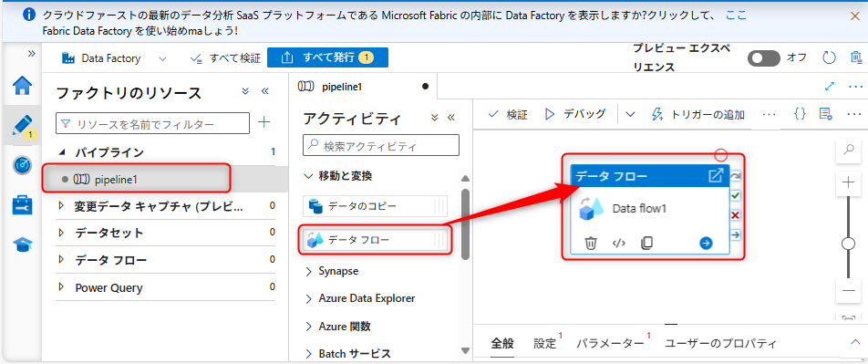This screenshot has height=364, width=868.
Task: Expand the データセット group
Action: (x=61, y=233)
